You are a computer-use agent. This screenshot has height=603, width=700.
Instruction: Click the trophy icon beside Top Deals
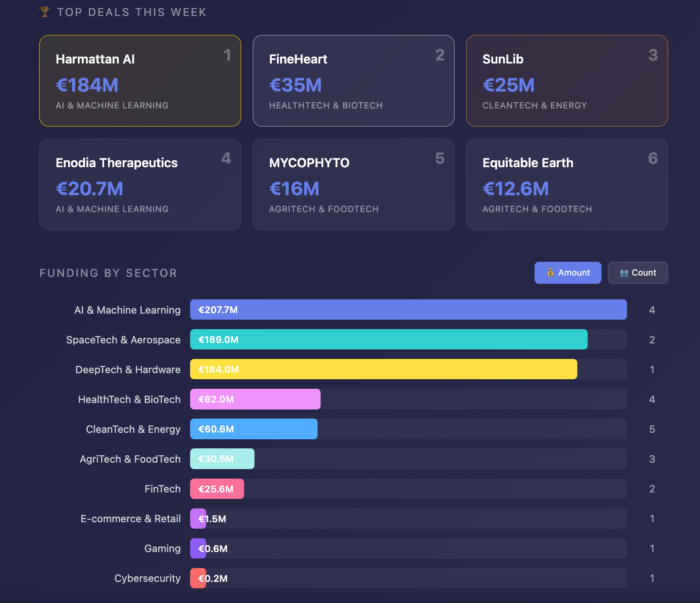(45, 12)
